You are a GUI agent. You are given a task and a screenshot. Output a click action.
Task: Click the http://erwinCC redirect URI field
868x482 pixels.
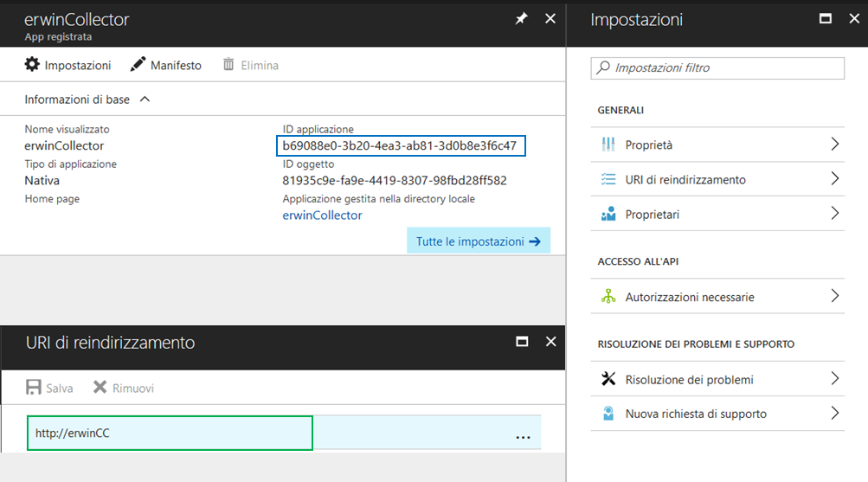click(170, 433)
